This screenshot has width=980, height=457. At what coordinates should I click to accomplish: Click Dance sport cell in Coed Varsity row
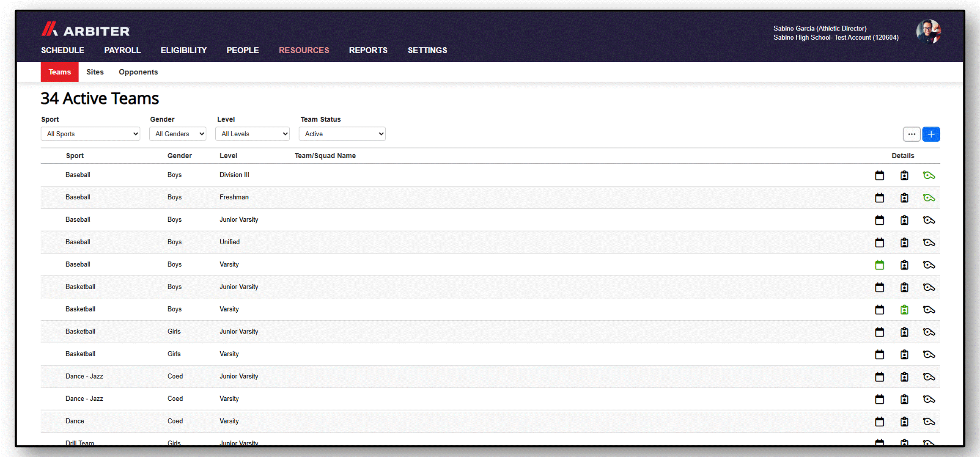(75, 421)
